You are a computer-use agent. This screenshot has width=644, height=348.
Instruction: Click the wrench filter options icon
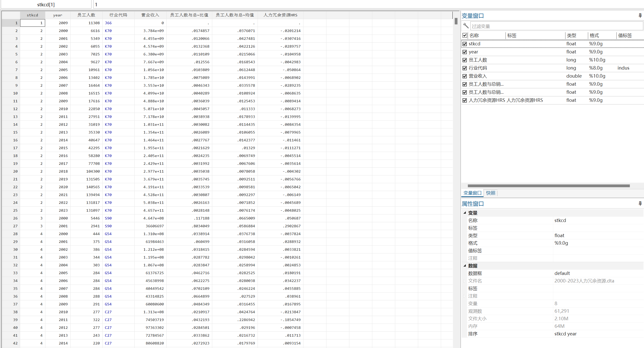click(x=466, y=26)
